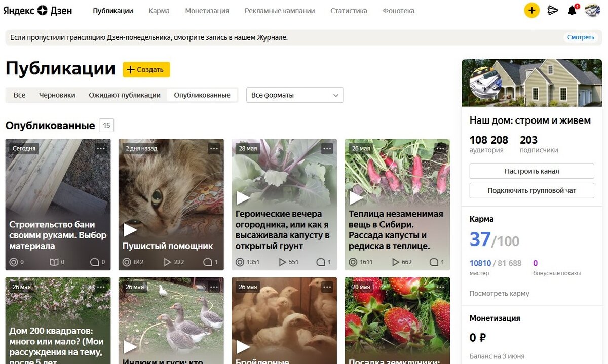Play the geese video from 26 мая
The height and width of the screenshot is (364, 608).
[x=130, y=347]
